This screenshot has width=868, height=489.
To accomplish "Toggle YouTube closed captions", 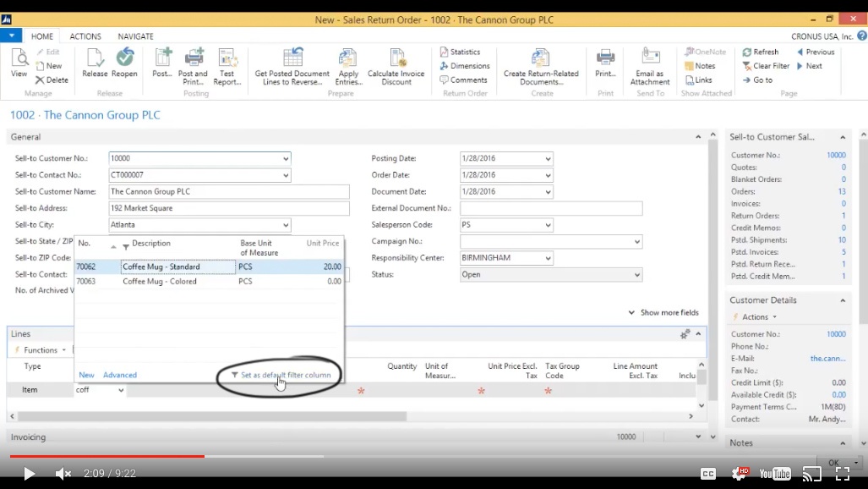I will pos(708,474).
